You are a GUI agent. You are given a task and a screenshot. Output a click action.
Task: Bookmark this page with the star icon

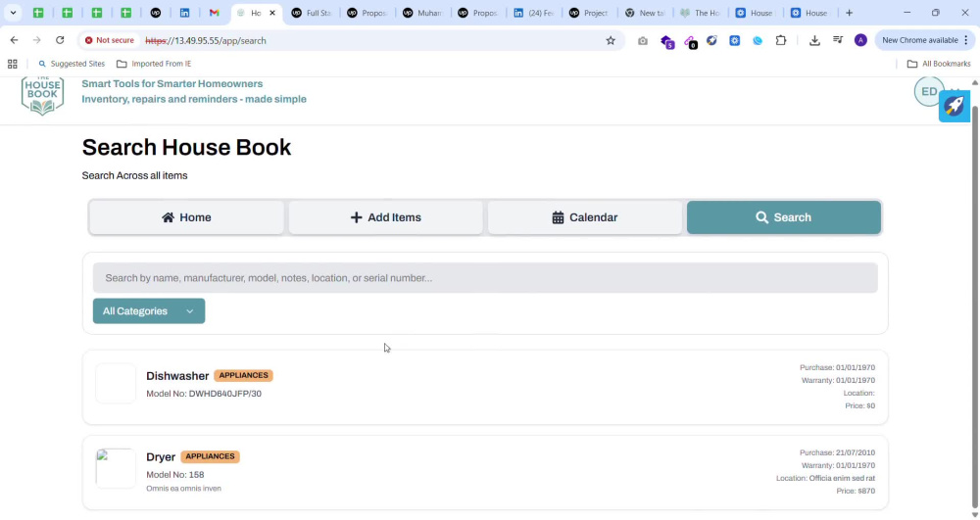pyautogui.click(x=611, y=40)
